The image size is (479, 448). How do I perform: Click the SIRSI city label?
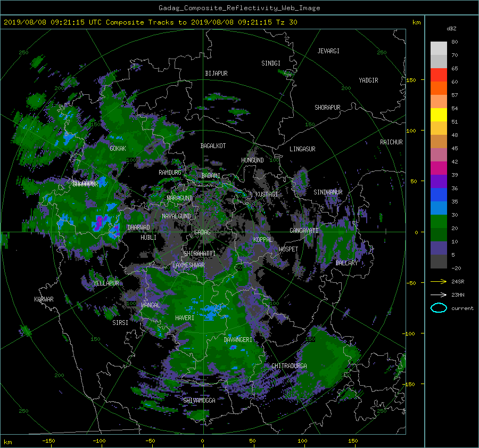click(x=120, y=323)
